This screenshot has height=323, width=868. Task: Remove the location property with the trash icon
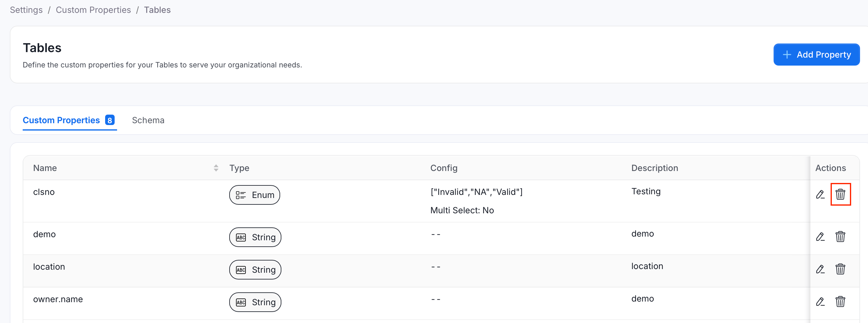point(840,269)
